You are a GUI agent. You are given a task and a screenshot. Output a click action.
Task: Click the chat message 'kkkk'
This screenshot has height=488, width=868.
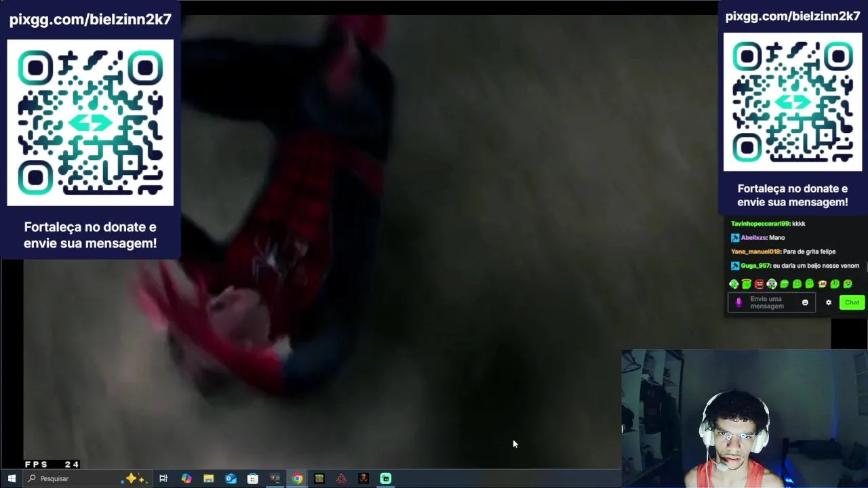799,224
